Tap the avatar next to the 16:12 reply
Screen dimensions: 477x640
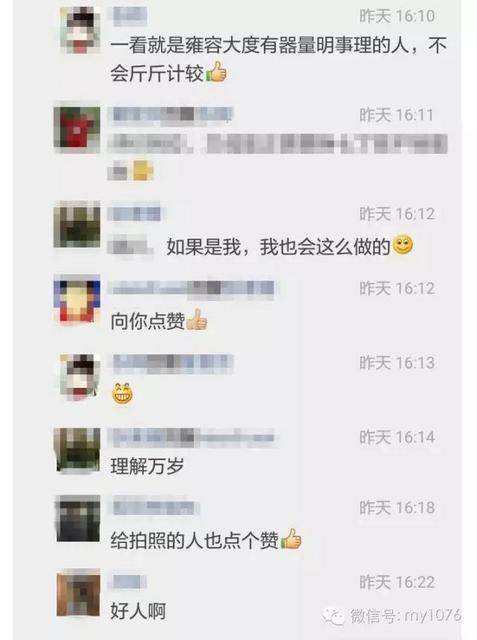click(x=77, y=225)
